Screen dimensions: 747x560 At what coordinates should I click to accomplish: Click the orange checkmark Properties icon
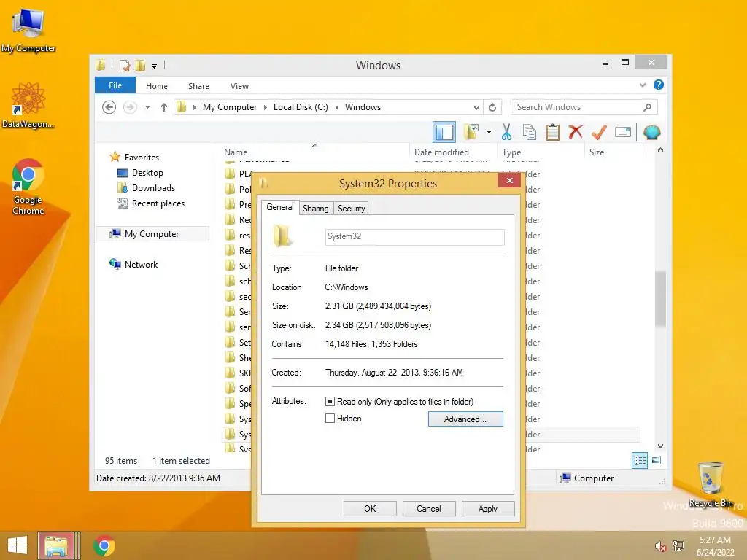coord(599,132)
